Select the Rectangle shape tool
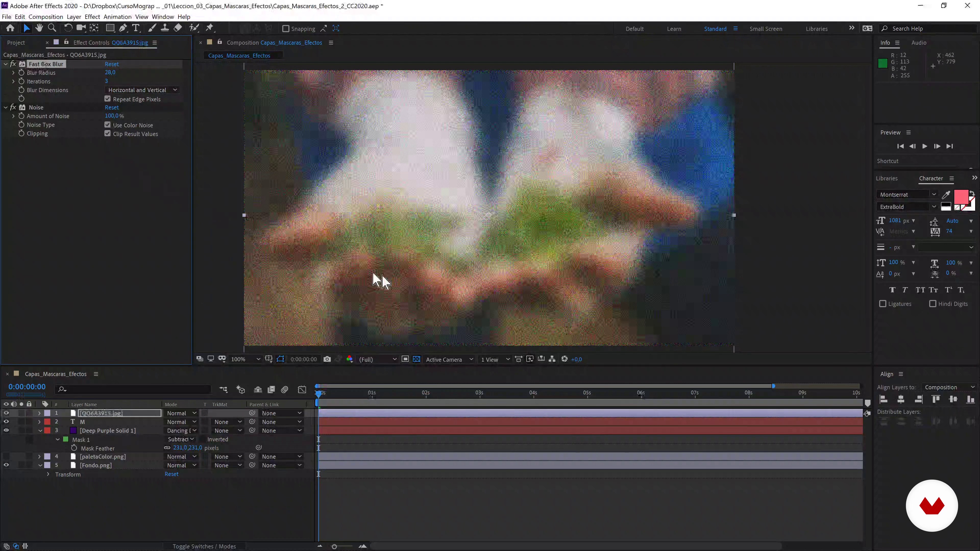The height and width of the screenshot is (551, 980). [x=110, y=28]
